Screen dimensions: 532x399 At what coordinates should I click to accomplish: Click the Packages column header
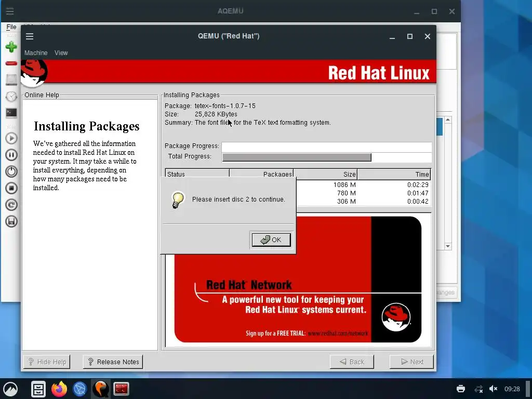tap(261, 174)
